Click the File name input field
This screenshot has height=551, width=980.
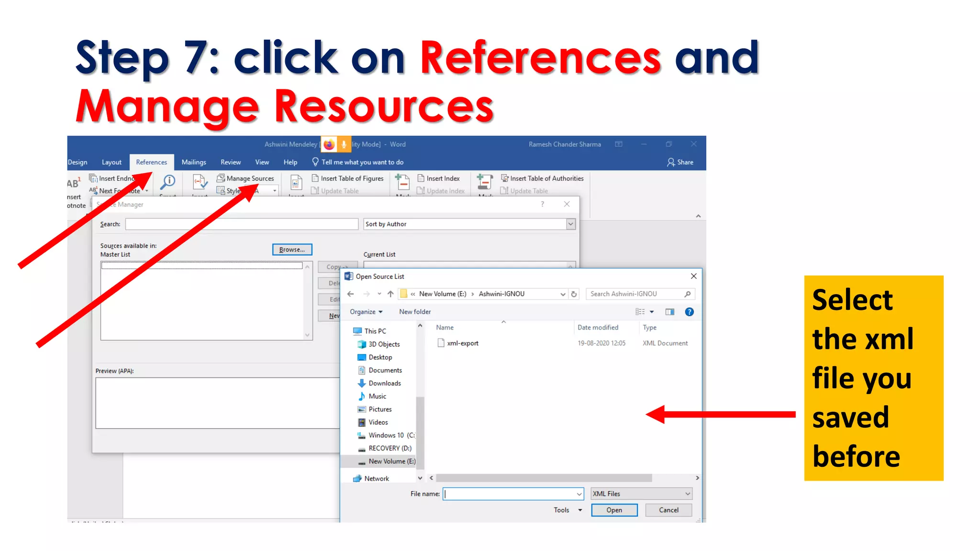coord(513,494)
